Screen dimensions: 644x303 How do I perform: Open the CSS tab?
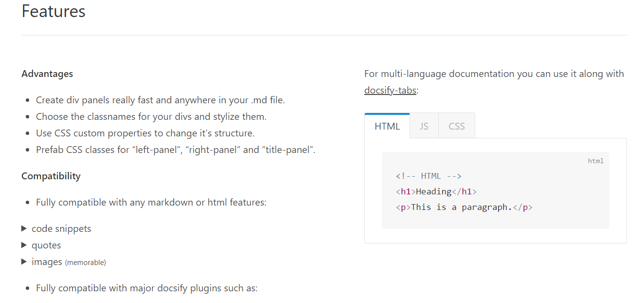pos(457,126)
